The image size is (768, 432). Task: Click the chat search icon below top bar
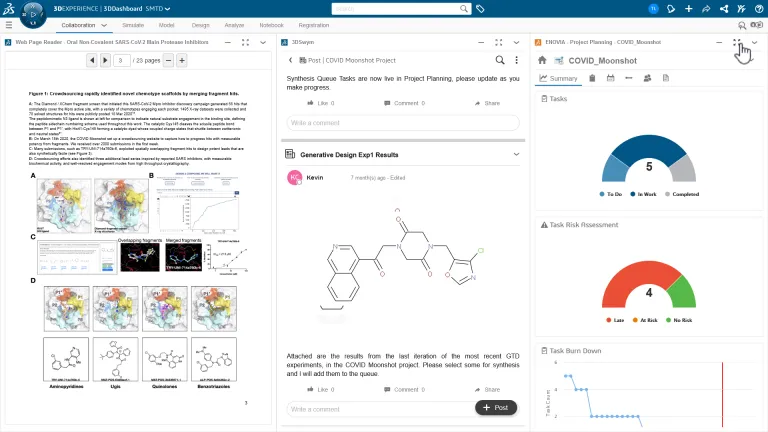click(742, 25)
